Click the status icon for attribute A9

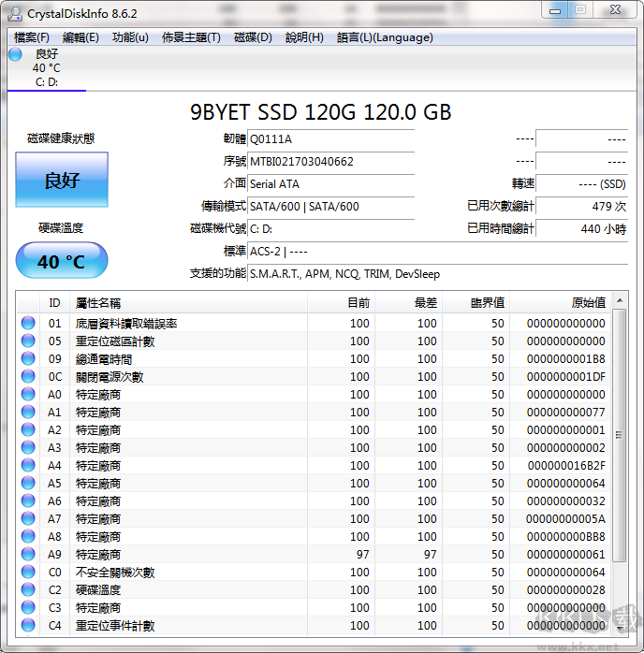coord(28,555)
